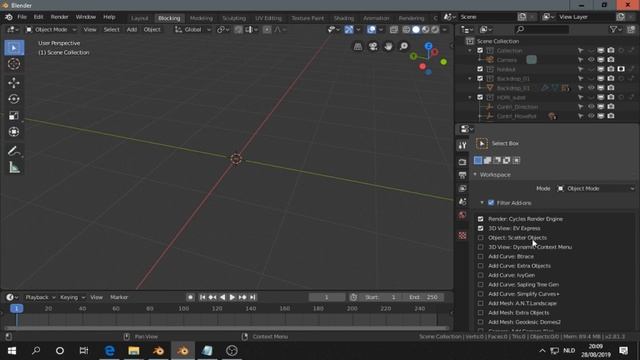Screen dimensions: 640x360
Task: Open Output properties tab
Action: tap(462, 175)
